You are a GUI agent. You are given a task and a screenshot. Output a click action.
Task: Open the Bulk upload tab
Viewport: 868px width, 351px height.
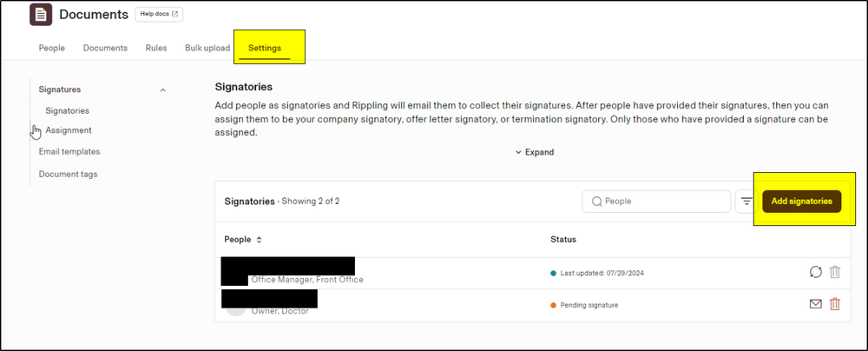(207, 48)
